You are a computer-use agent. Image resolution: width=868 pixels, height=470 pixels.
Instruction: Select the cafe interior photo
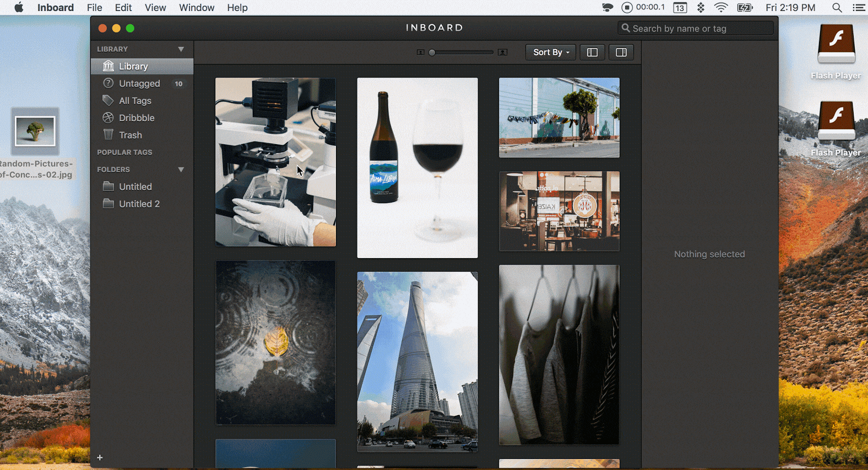point(559,211)
